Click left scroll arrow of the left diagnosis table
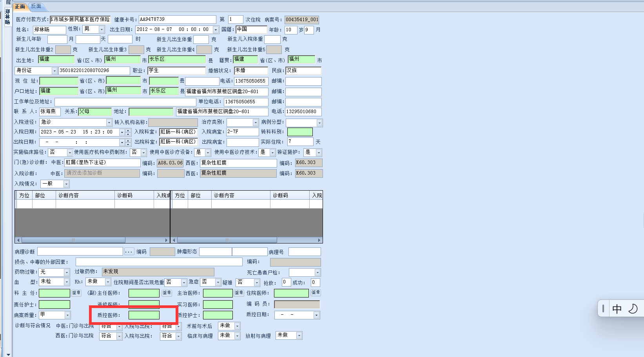This screenshot has height=357, width=644. pos(18,240)
